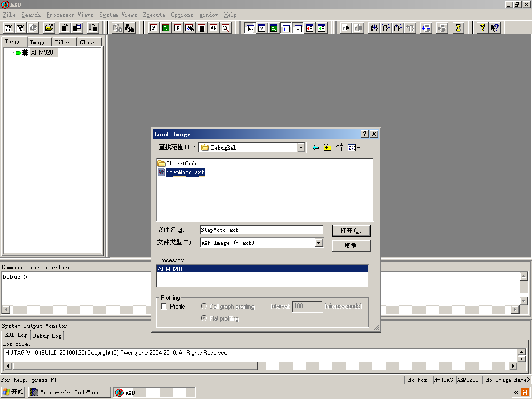Image resolution: width=532 pixels, height=399 pixels.
Task: Switch to the Class tab
Action: pyautogui.click(x=87, y=42)
